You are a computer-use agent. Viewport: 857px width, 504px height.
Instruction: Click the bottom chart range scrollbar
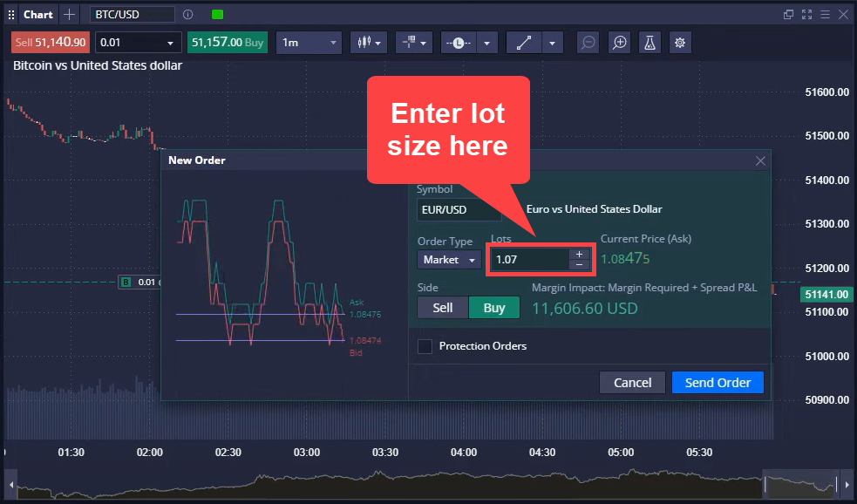coord(427,484)
